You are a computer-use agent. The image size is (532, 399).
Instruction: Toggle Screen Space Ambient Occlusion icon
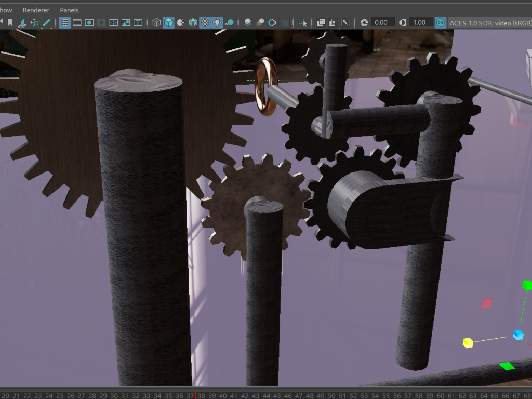(248, 23)
